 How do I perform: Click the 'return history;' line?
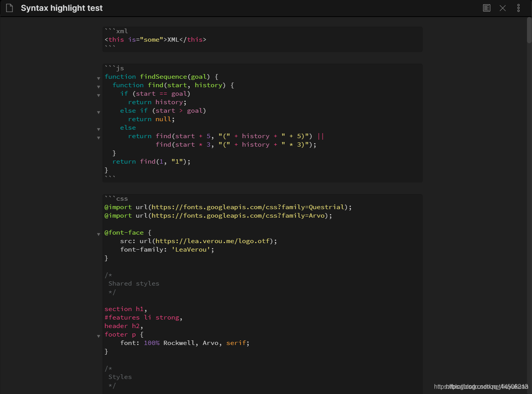coord(157,102)
